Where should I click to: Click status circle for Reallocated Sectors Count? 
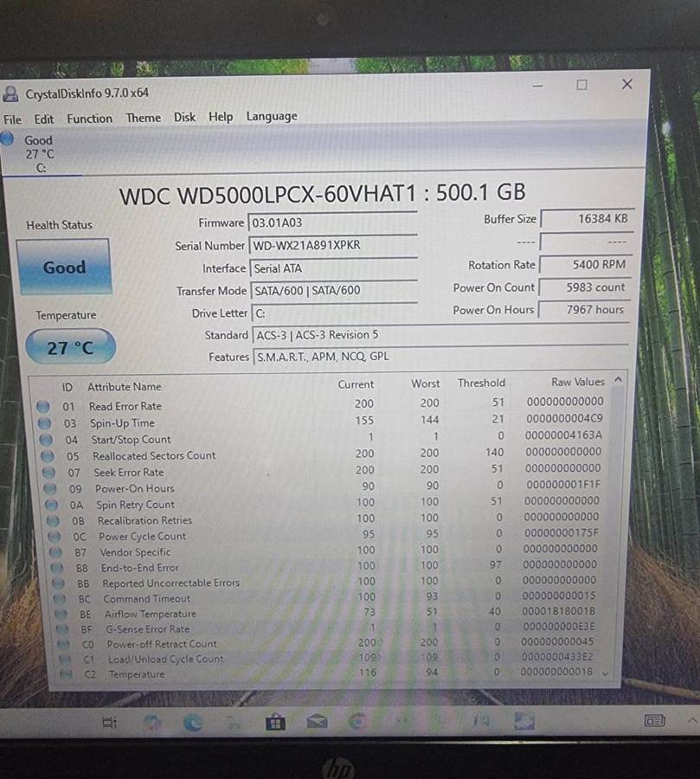click(x=48, y=456)
